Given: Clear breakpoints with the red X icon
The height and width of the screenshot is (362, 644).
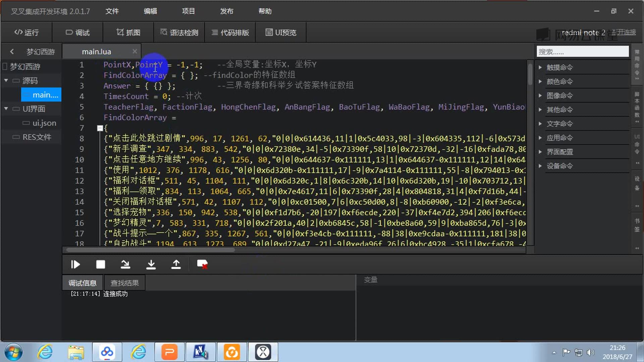Looking at the screenshot, I should coord(202,264).
